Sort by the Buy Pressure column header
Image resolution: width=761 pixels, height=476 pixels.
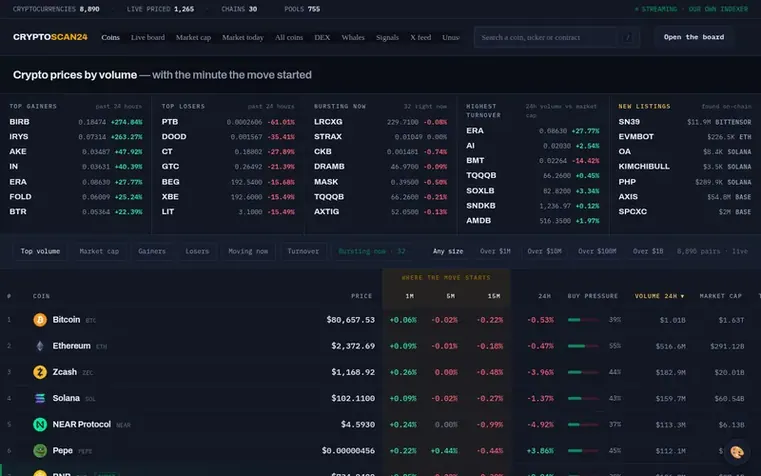[x=593, y=296]
